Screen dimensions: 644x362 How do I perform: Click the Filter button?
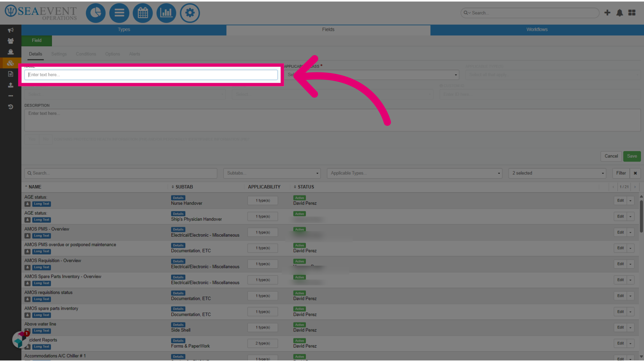pos(621,173)
